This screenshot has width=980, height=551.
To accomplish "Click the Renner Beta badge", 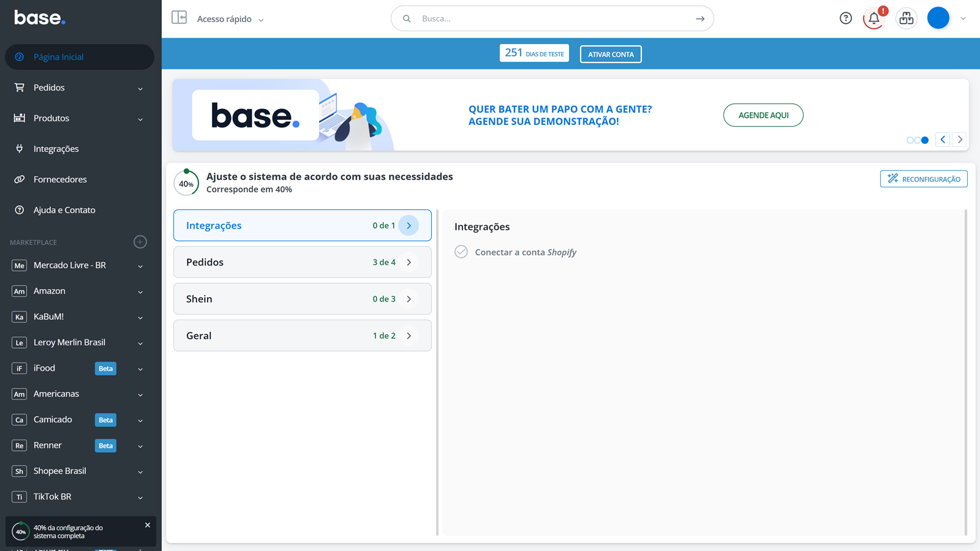I will point(106,446).
